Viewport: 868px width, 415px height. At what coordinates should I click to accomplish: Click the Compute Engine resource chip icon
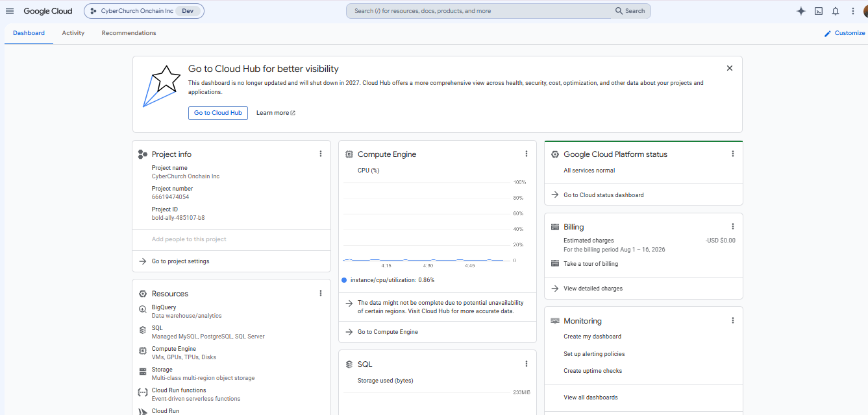(x=143, y=351)
